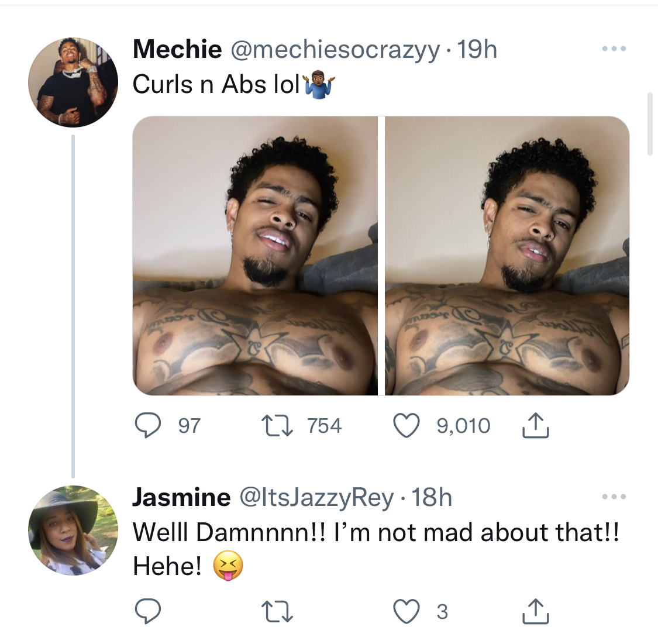Open Jasmine's profile avatar
This screenshot has width=658, height=644.
coord(73,531)
